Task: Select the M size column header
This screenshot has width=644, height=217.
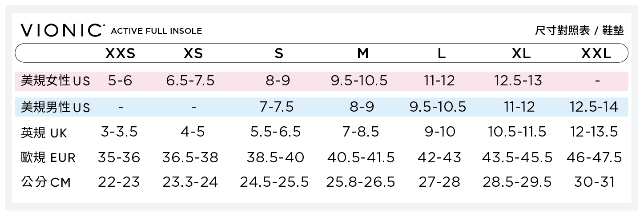Action: point(363,54)
